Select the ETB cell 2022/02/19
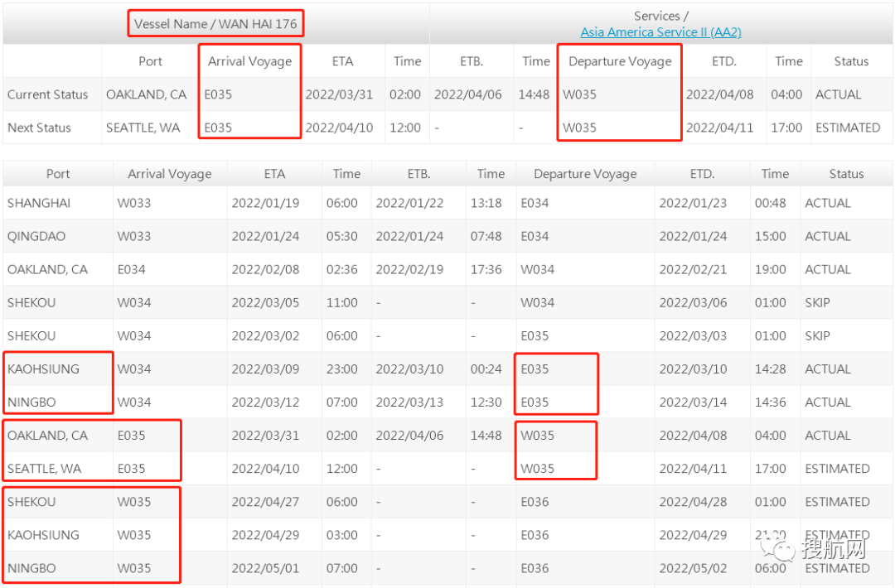 pyautogui.click(x=409, y=269)
